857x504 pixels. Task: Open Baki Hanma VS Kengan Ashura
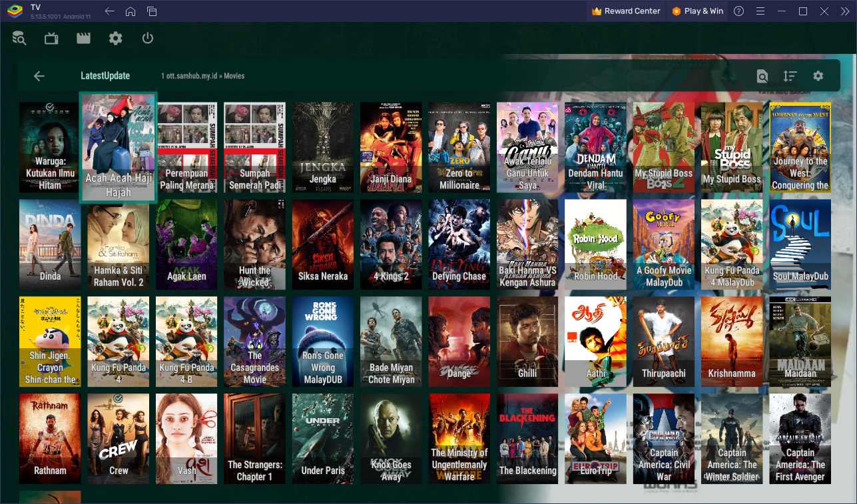pyautogui.click(x=527, y=244)
